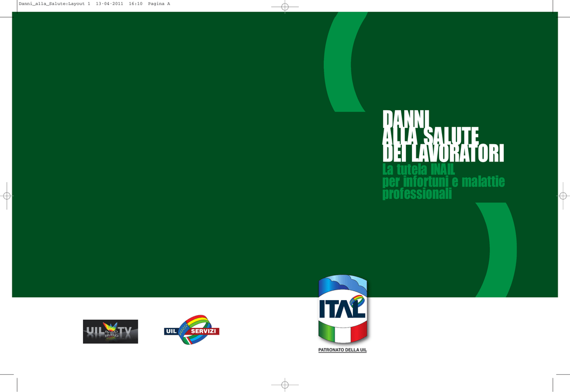Click the subtitle 'per infortuni e malattie'

(x=444, y=182)
